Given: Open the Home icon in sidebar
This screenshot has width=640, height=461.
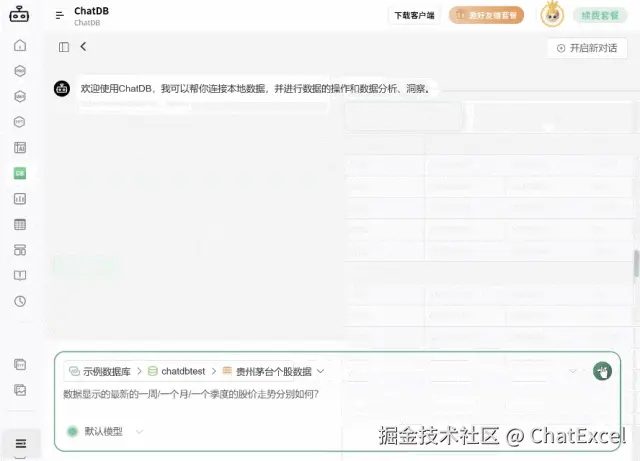Looking at the screenshot, I should [20, 45].
